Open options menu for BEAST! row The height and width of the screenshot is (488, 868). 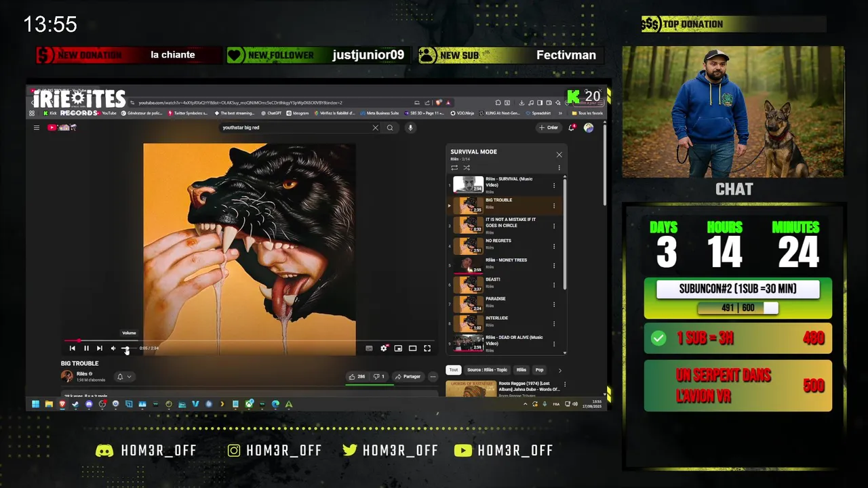(553, 285)
